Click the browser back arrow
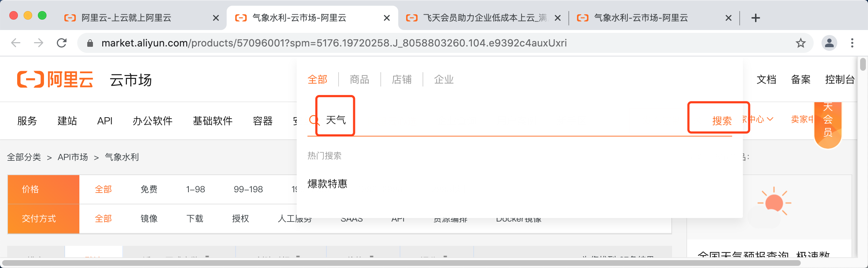The height and width of the screenshot is (268, 868). coord(16,43)
